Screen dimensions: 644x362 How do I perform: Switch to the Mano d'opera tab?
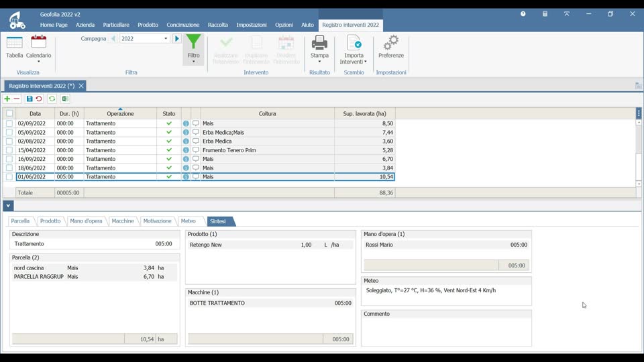[86, 221]
